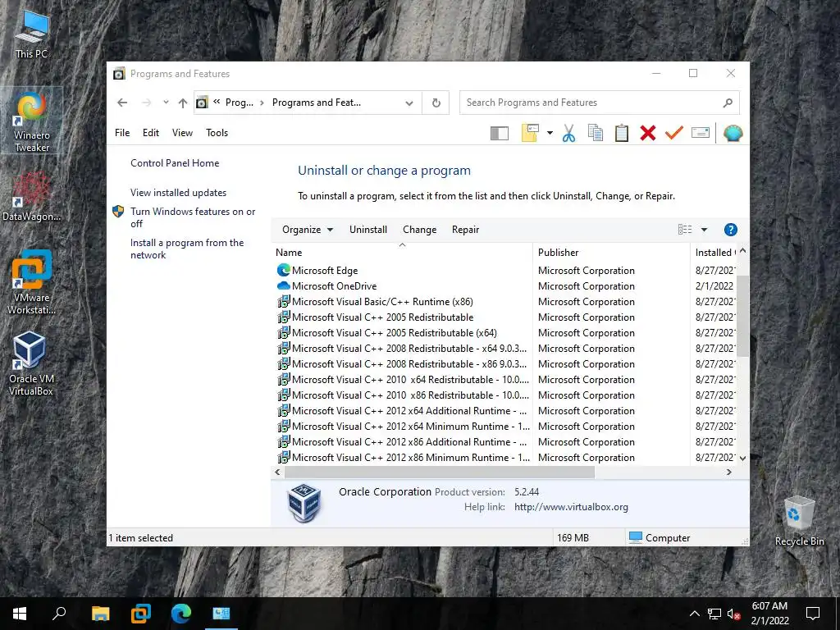Click the Paste clipboard icon
The width and height of the screenshot is (840, 630).
pyautogui.click(x=622, y=133)
